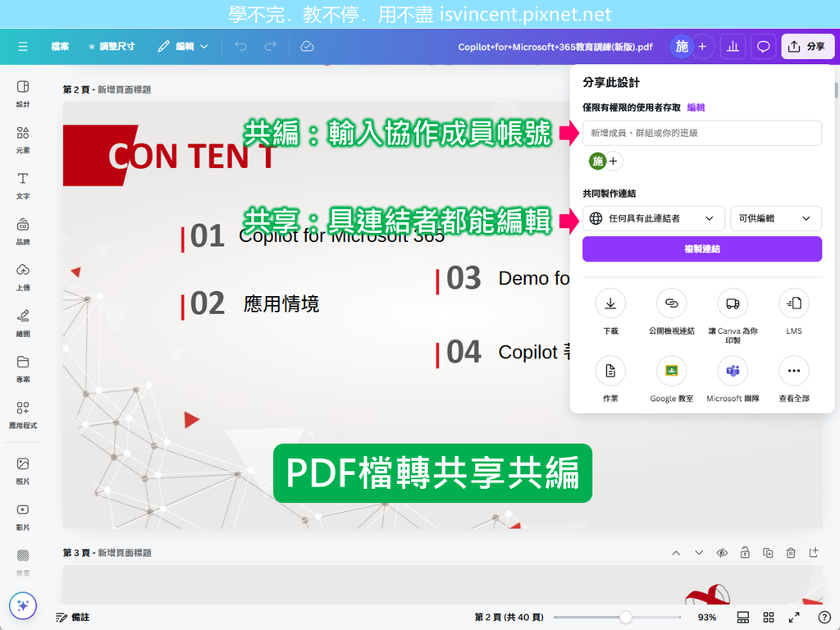The image size is (840, 630).
Task: Click the document file name in header
Action: (x=555, y=47)
